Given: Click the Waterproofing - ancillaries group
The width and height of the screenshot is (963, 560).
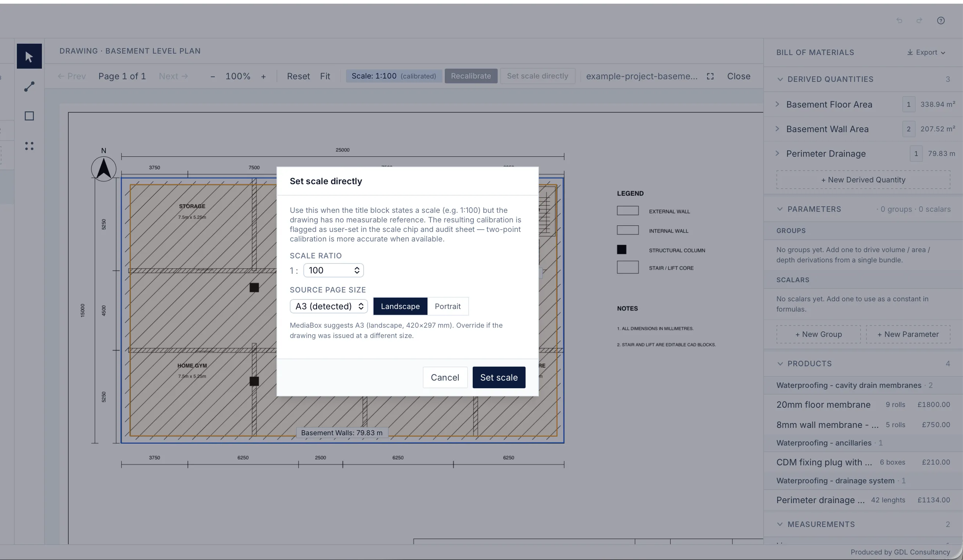Looking at the screenshot, I should (863, 443).
